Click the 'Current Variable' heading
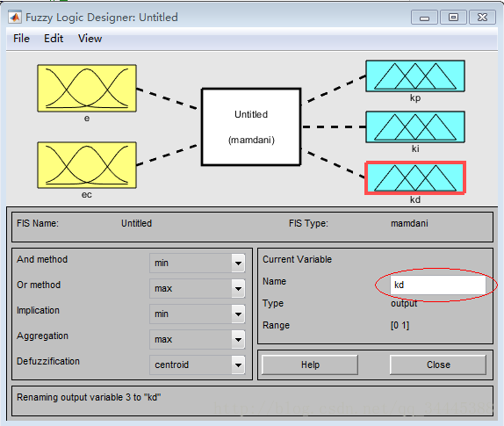Screen dimensions: 504x426 (297, 259)
